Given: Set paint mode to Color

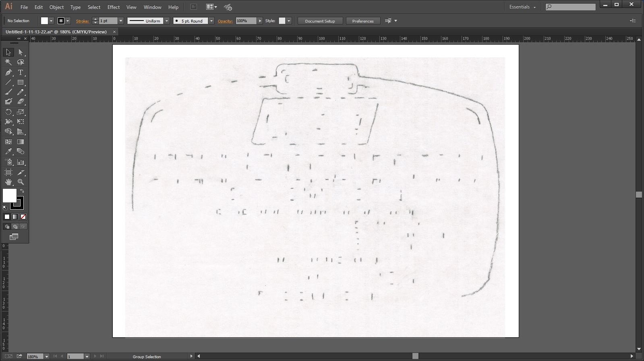Looking at the screenshot, I should coord(7,217).
